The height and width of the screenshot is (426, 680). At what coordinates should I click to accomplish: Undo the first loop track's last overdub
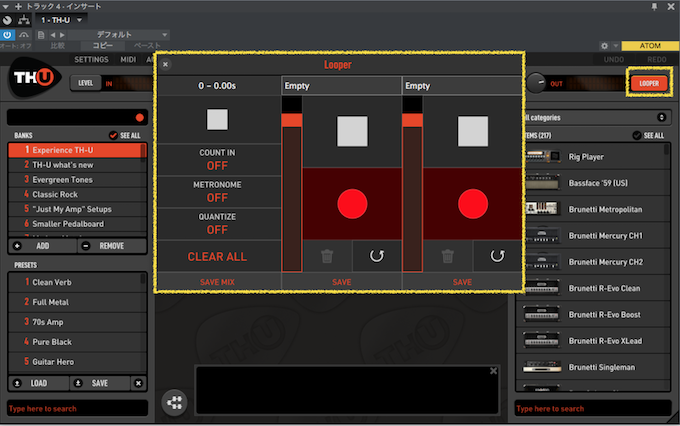click(x=377, y=256)
